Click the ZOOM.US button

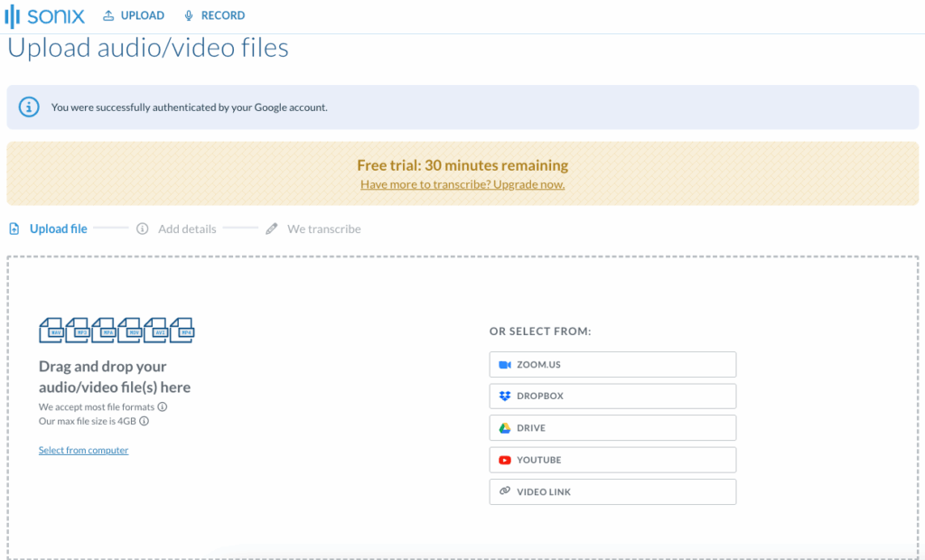[612, 364]
